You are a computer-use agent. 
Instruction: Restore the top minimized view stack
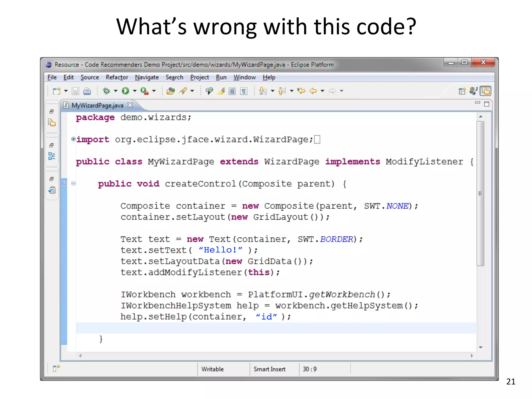pos(52,112)
